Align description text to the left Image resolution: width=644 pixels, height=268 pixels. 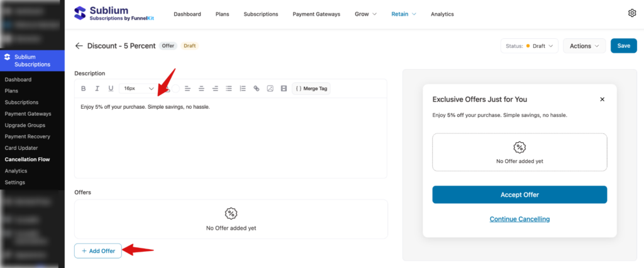click(x=187, y=89)
